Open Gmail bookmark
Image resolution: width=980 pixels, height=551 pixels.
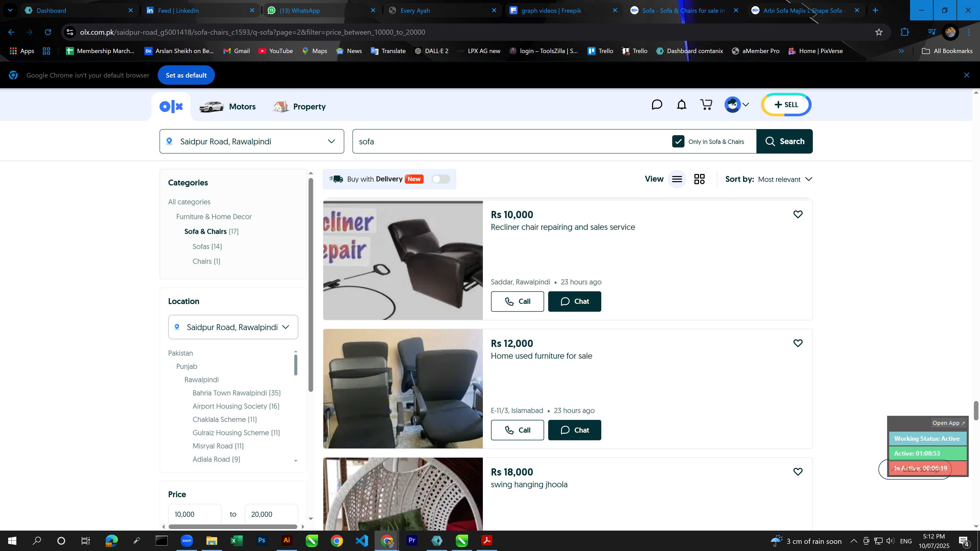236,51
